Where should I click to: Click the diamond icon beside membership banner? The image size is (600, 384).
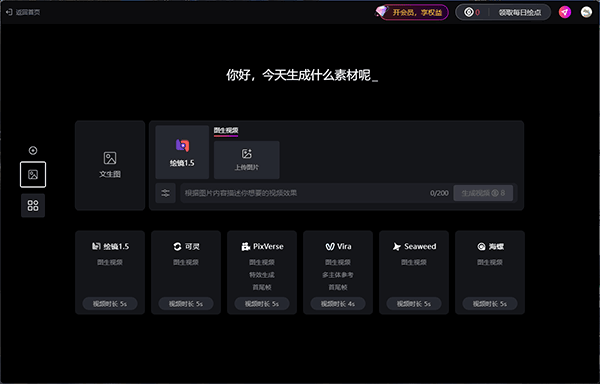tap(382, 11)
